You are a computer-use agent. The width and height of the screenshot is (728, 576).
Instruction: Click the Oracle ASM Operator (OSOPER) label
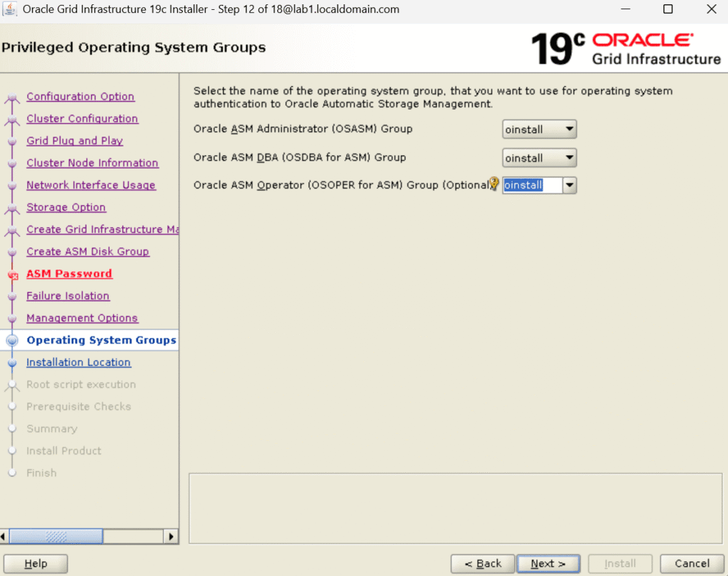341,186
